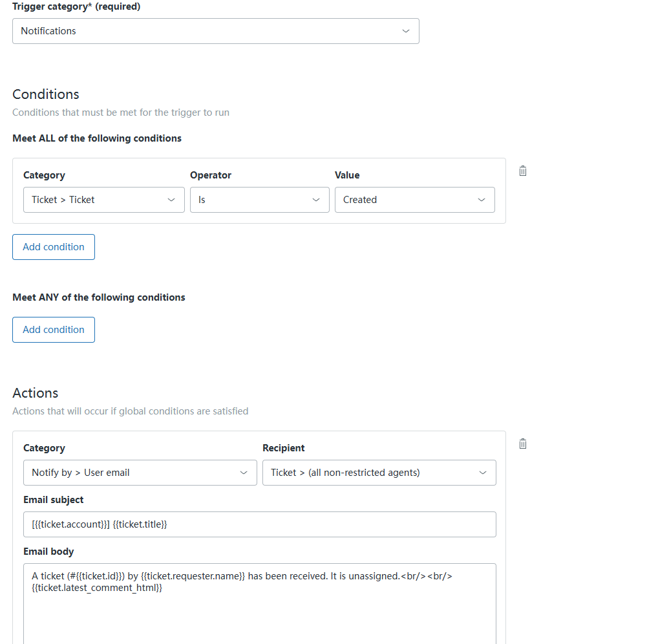Delete the Notify by User email action
Image resolution: width=647 pixels, height=644 pixels.
523,444
